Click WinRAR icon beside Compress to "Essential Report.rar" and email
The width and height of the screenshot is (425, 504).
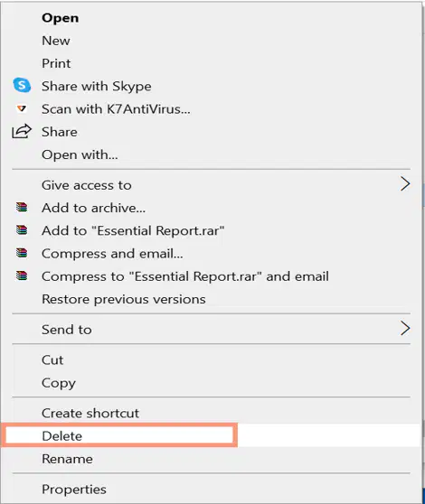click(22, 275)
